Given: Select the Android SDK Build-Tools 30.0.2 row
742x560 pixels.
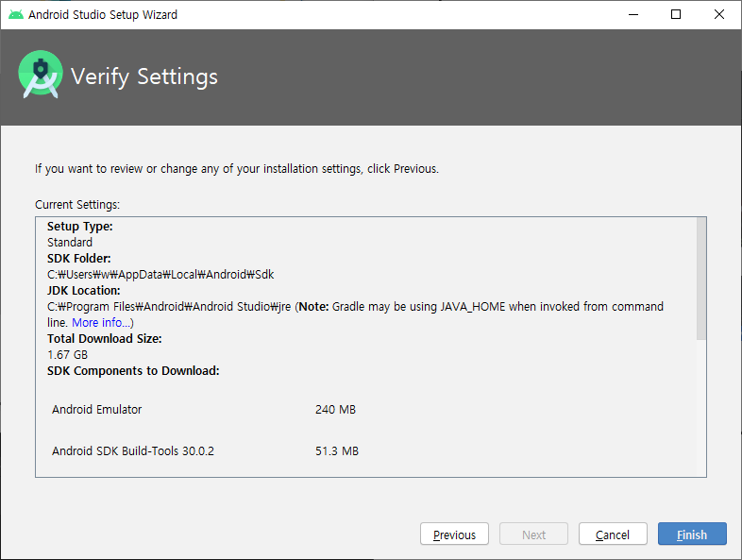Looking at the screenshot, I should click(x=205, y=450).
